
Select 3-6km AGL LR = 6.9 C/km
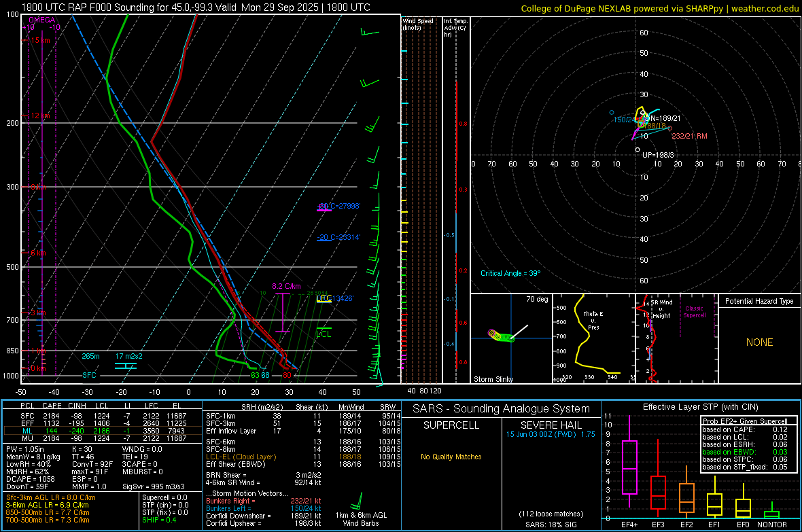48,505
